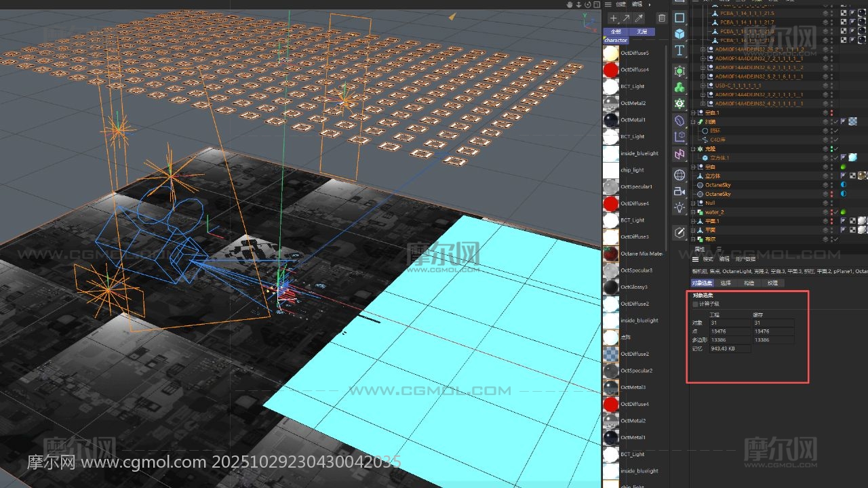Screen dimensions: 868x488
Task: Toggle visibility dots for water_2 object
Action: (x=831, y=212)
